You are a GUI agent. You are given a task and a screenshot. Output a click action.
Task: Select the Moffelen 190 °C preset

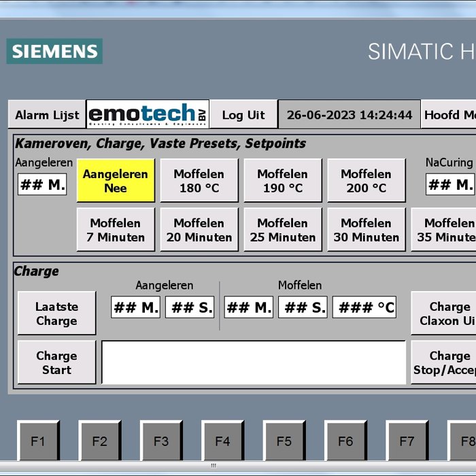click(x=283, y=181)
